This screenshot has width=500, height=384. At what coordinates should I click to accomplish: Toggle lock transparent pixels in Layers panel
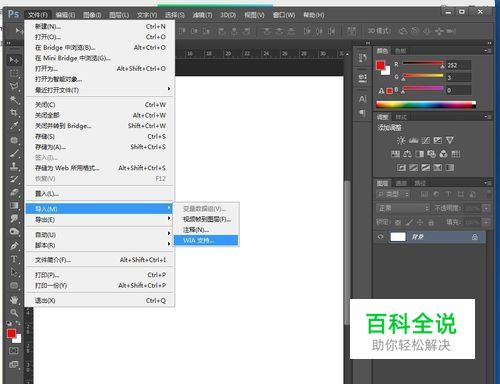398,222
